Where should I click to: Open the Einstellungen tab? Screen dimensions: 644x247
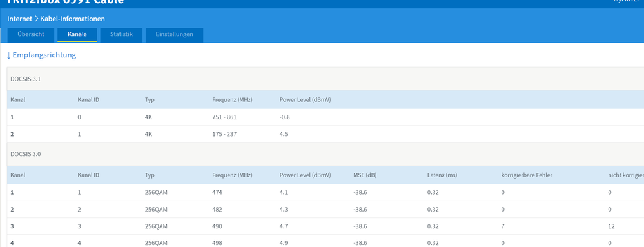click(x=174, y=35)
